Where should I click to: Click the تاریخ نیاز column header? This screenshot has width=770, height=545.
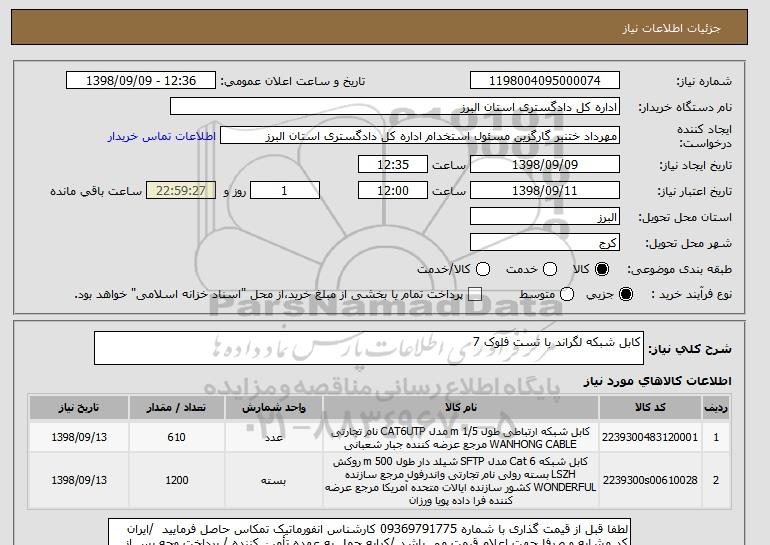[x=79, y=408]
